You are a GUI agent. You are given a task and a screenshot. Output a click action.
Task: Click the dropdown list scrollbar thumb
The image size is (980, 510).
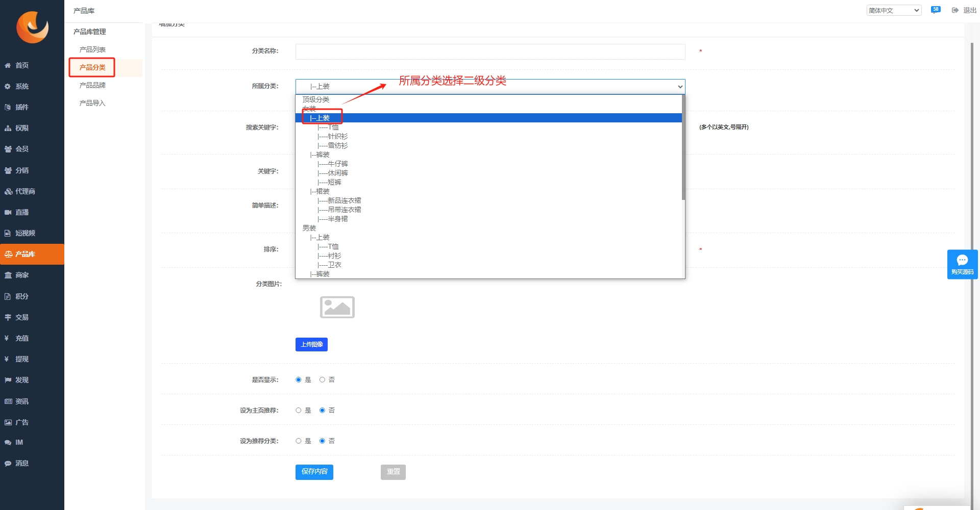pos(683,147)
